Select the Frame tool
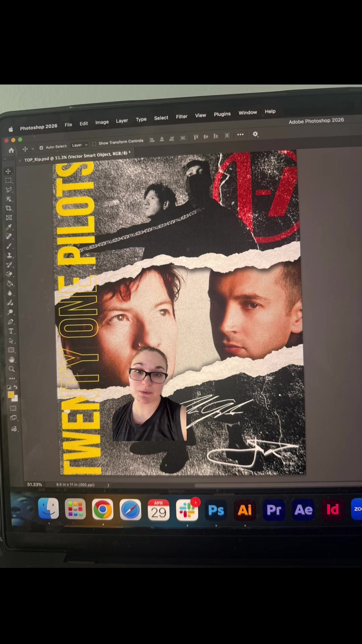This screenshot has height=644, width=362. point(9,218)
